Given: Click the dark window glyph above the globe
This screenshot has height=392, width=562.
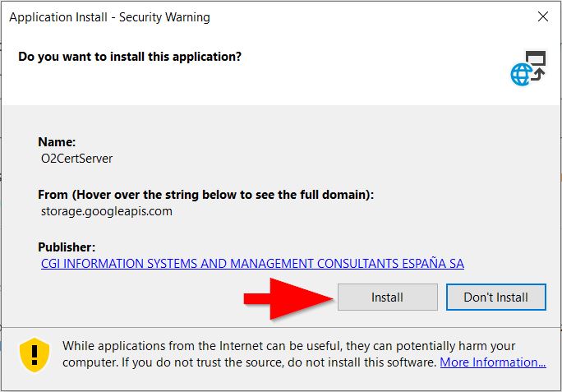Looking at the screenshot, I should (536, 58).
